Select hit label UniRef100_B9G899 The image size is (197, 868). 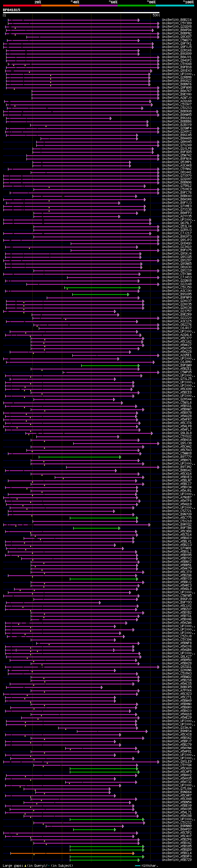click(177, 54)
